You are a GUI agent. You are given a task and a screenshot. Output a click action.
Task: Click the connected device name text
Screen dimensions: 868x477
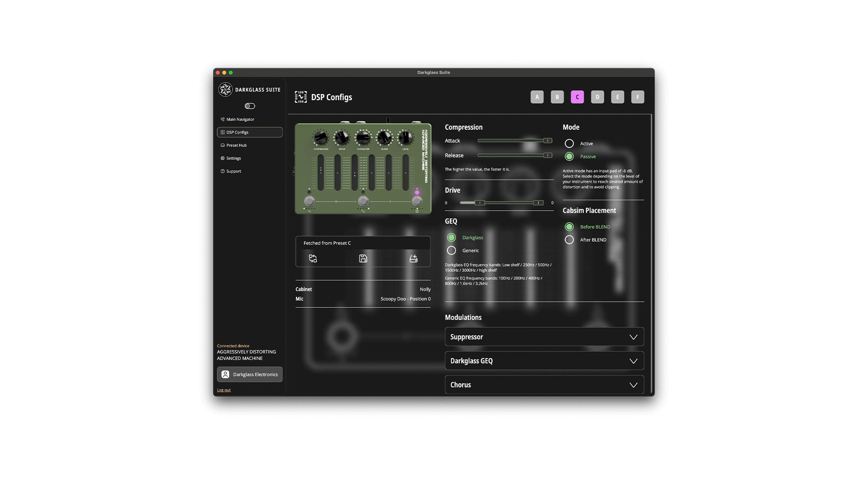(x=246, y=355)
